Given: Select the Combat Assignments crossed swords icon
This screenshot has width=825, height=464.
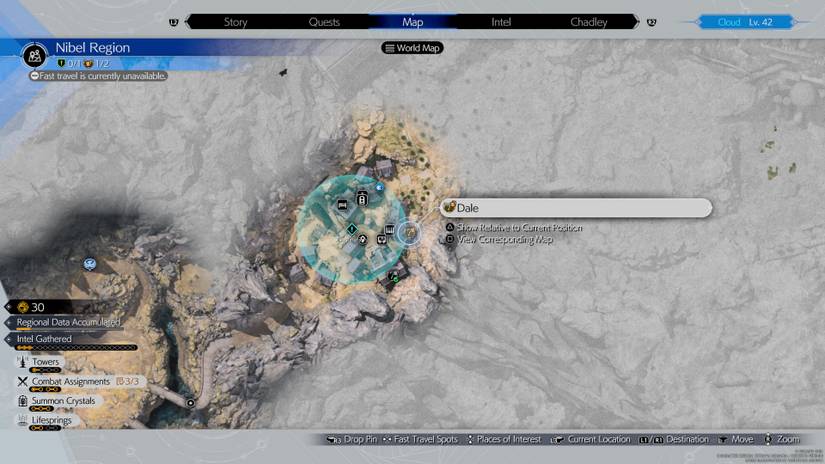Looking at the screenshot, I should 22,381.
